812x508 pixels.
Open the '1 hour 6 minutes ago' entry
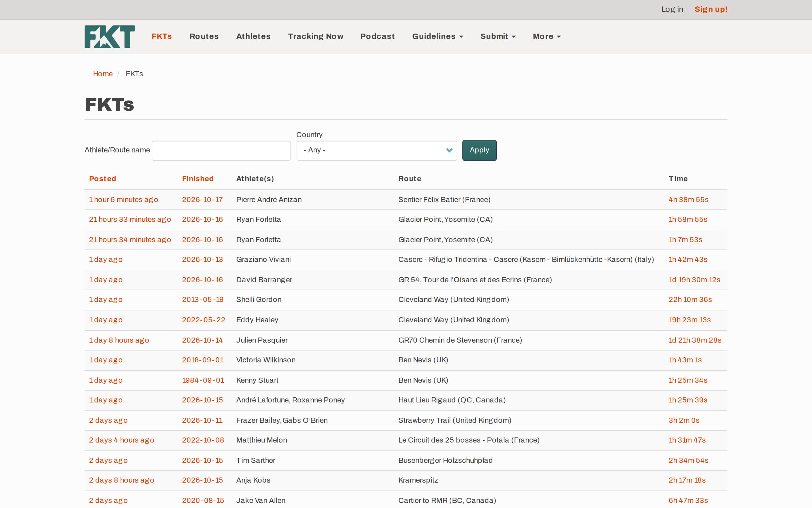click(123, 200)
